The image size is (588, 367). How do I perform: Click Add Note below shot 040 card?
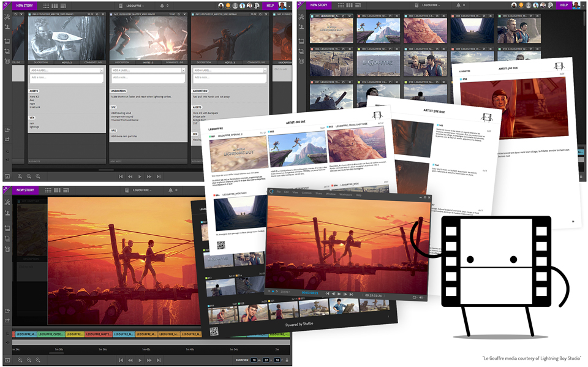(x=34, y=161)
